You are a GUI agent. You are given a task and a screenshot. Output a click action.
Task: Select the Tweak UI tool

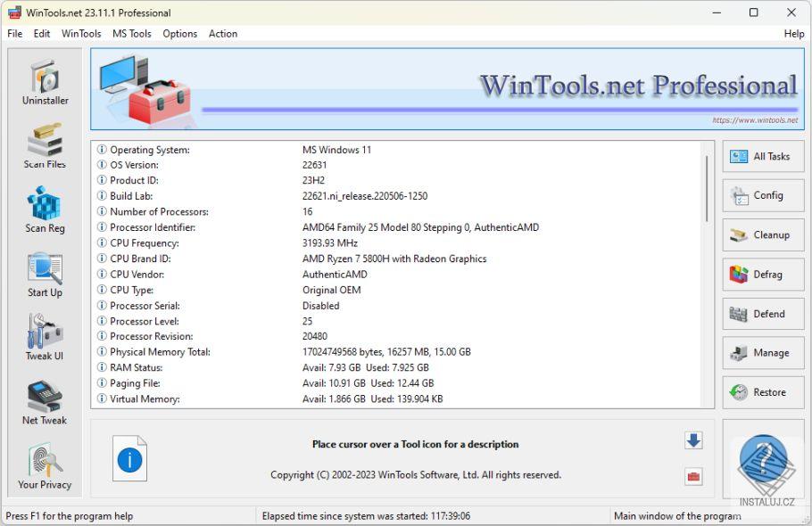[43, 335]
